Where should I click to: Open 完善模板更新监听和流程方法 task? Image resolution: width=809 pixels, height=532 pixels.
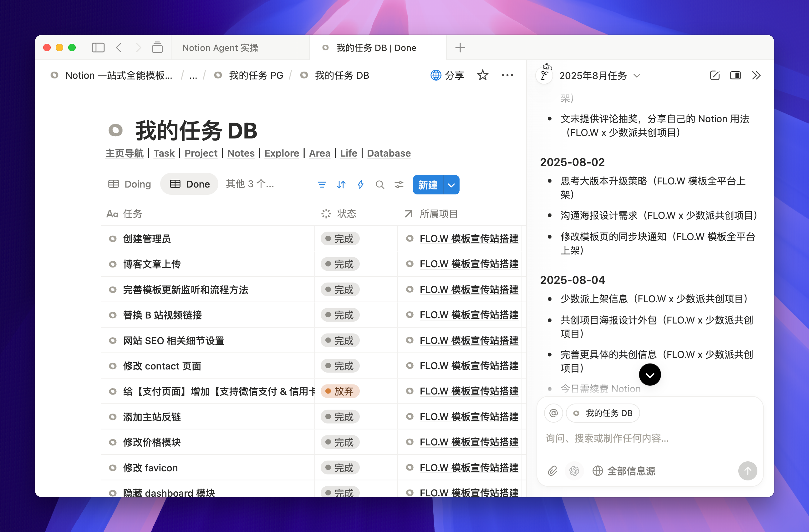186,290
